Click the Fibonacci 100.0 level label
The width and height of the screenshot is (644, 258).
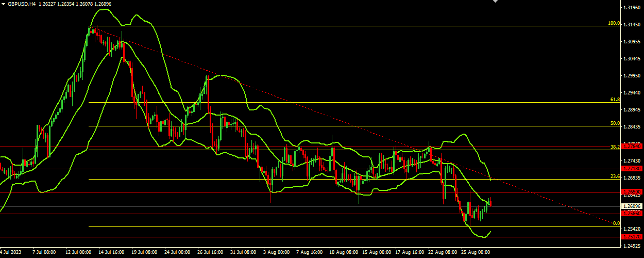point(614,23)
